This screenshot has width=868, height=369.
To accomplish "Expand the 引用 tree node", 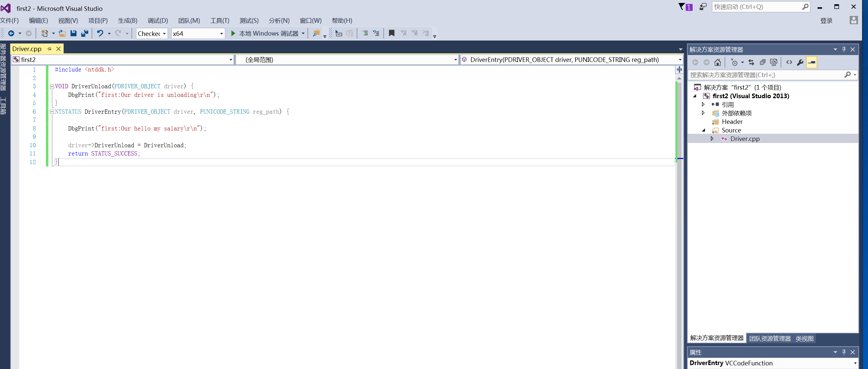I will (703, 104).
